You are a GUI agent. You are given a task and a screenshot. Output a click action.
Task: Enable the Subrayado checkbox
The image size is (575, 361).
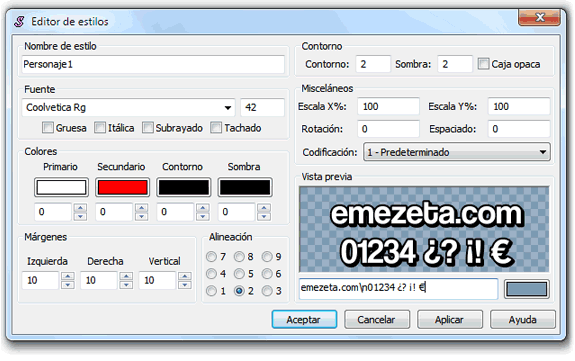pyautogui.click(x=147, y=128)
